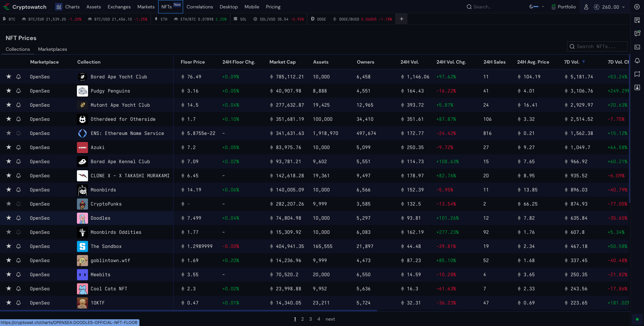Switch to the Collections tab
644x326 pixels.
(18, 49)
